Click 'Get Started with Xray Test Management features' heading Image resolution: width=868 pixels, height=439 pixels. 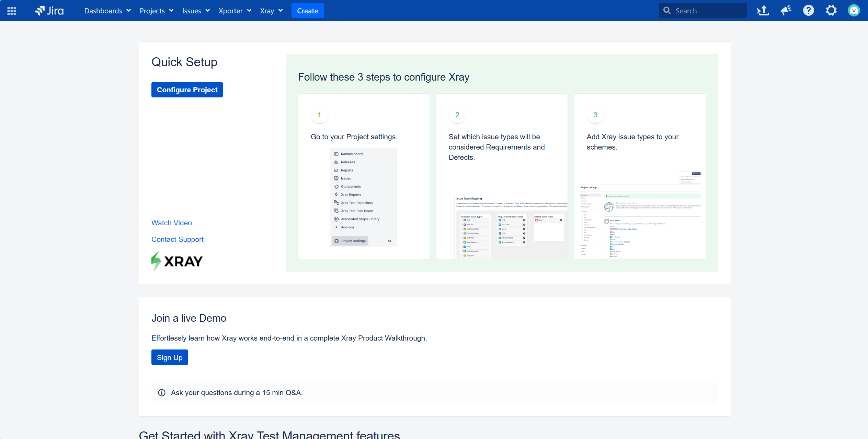pyautogui.click(x=270, y=435)
